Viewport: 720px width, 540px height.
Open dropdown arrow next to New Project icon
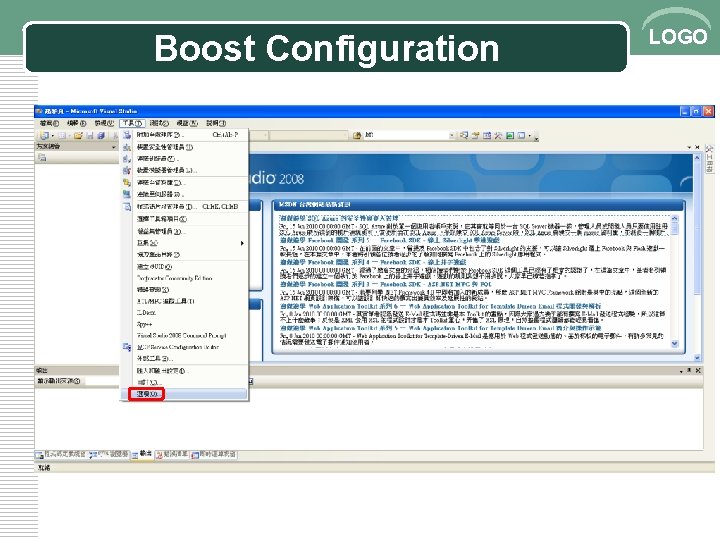pos(52,136)
